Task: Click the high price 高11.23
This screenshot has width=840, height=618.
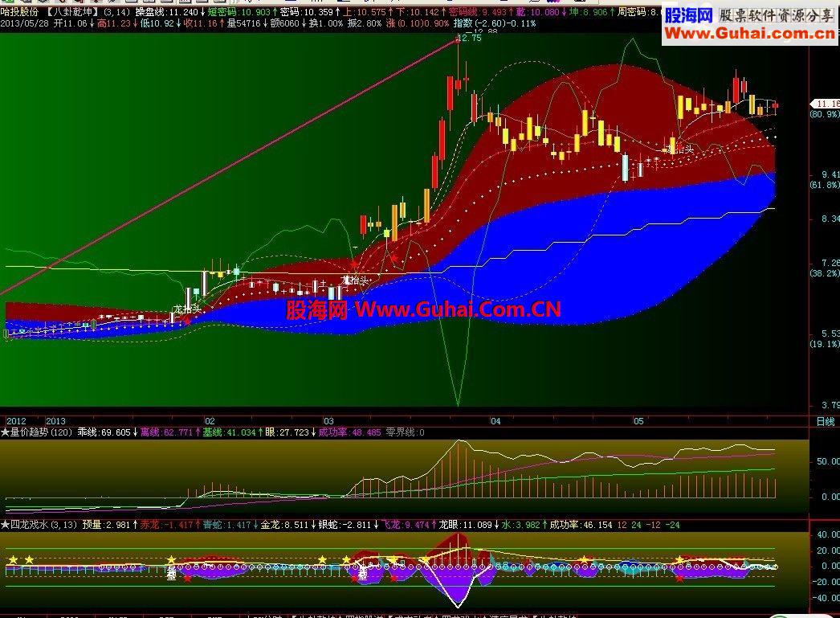Action: tap(113, 23)
